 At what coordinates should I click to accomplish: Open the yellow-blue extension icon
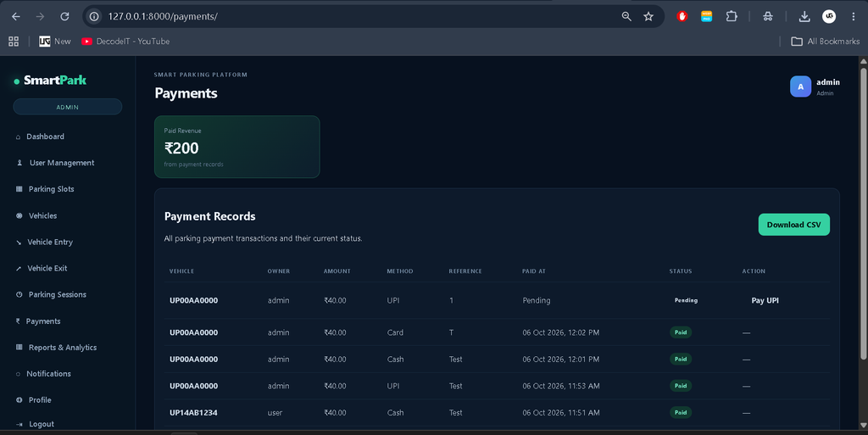click(706, 17)
